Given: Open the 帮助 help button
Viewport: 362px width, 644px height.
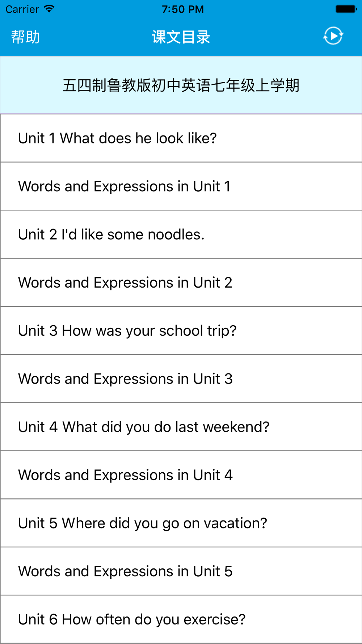Looking at the screenshot, I should point(25,37).
